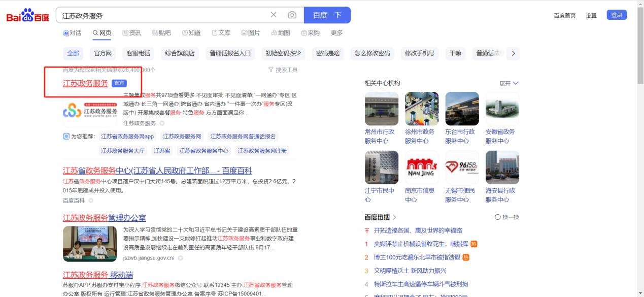Image resolution: width=644 pixels, height=297 pixels.
Task: Open hot search 央媒评禁止机械设备收花生
Action: [x=421, y=244]
